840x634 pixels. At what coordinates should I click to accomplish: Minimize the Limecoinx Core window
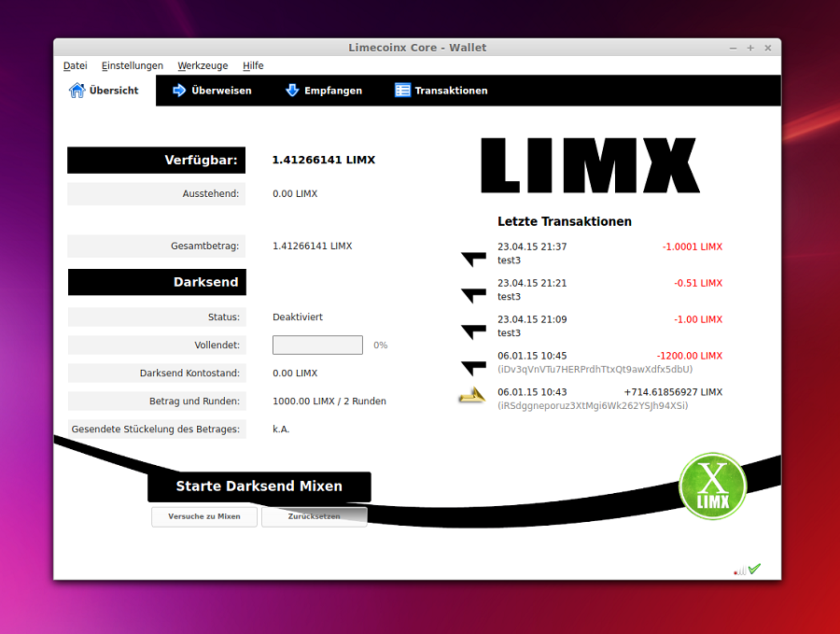pyautogui.click(x=733, y=49)
